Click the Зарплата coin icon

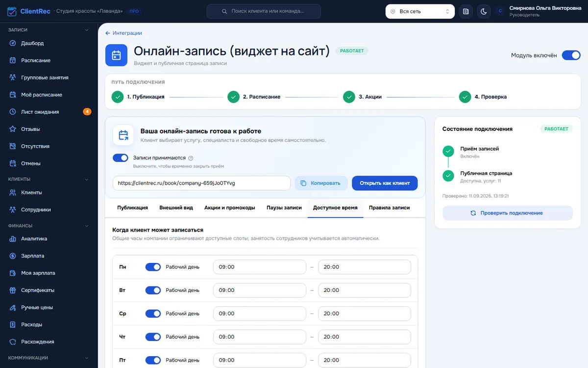[x=13, y=256]
